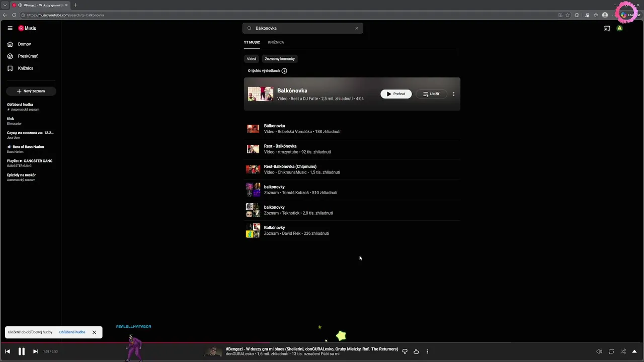
Task: Clear the search box text
Action: click(x=357, y=28)
